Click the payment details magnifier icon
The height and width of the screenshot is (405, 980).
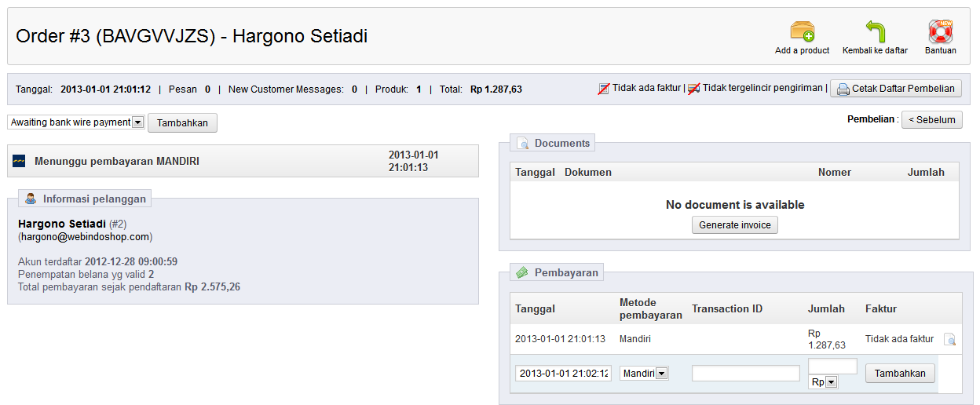(949, 340)
